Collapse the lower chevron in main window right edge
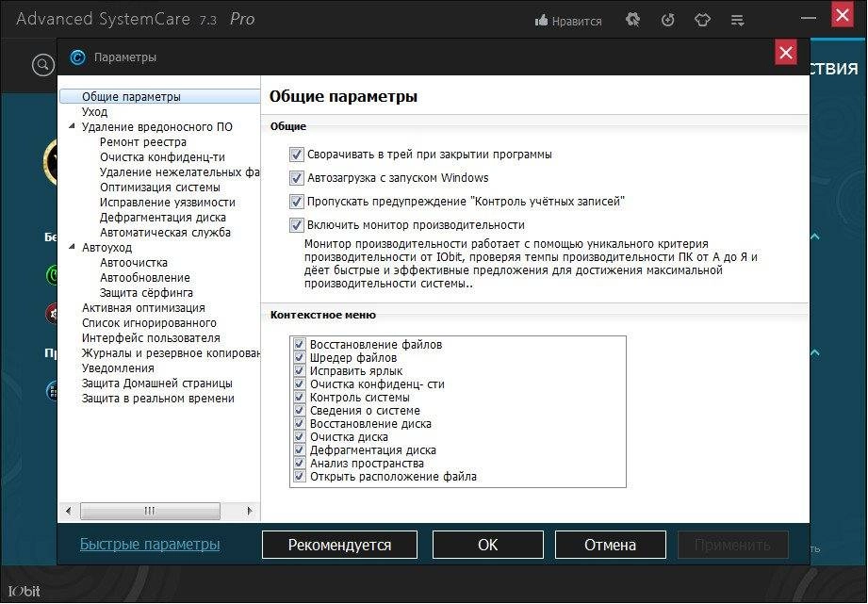Screen dimensions: 868x604 [815, 352]
